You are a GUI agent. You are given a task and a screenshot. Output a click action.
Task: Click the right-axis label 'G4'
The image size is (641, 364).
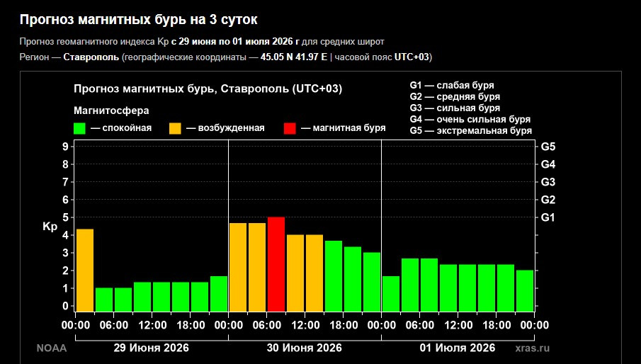[548, 164]
